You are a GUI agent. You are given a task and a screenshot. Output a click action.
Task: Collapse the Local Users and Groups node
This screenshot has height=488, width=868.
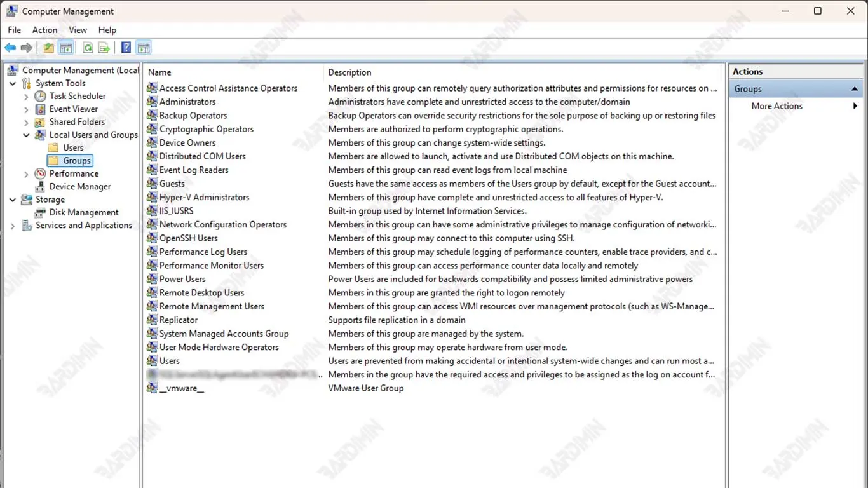pos(26,135)
